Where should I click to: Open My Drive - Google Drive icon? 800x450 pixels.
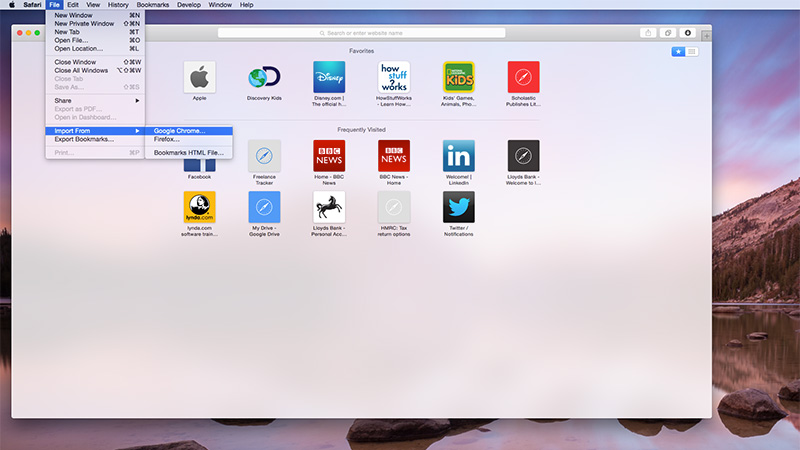[x=264, y=207]
